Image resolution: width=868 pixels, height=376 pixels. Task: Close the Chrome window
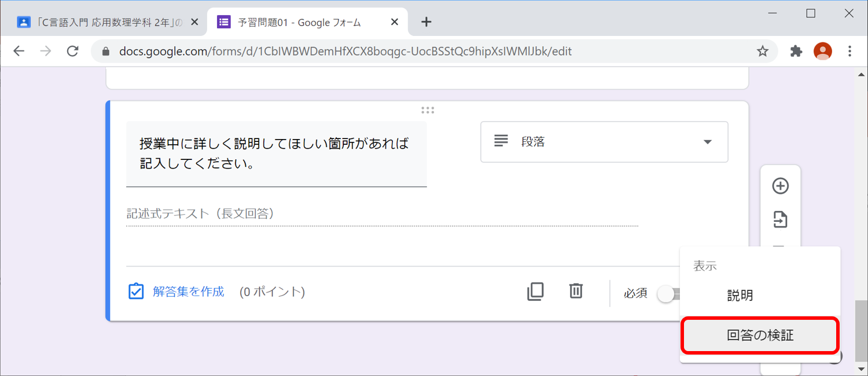coord(849,13)
